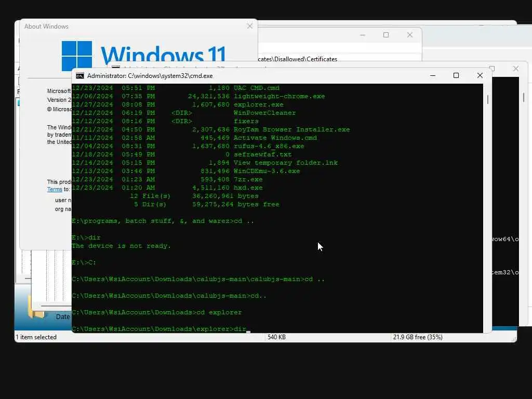Click the '12 File(s) 36,260,961 bytes' line
This screenshot has height=399, width=532.
(194, 196)
